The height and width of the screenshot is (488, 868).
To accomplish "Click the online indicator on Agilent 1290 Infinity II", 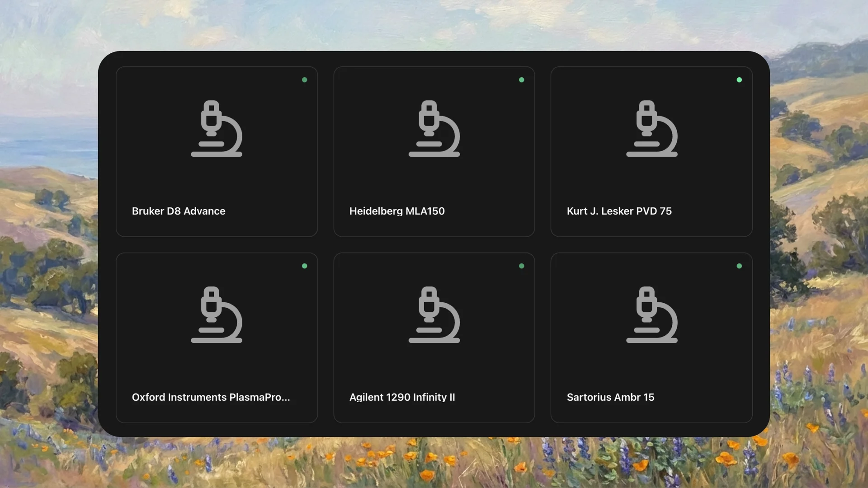I will point(522,266).
